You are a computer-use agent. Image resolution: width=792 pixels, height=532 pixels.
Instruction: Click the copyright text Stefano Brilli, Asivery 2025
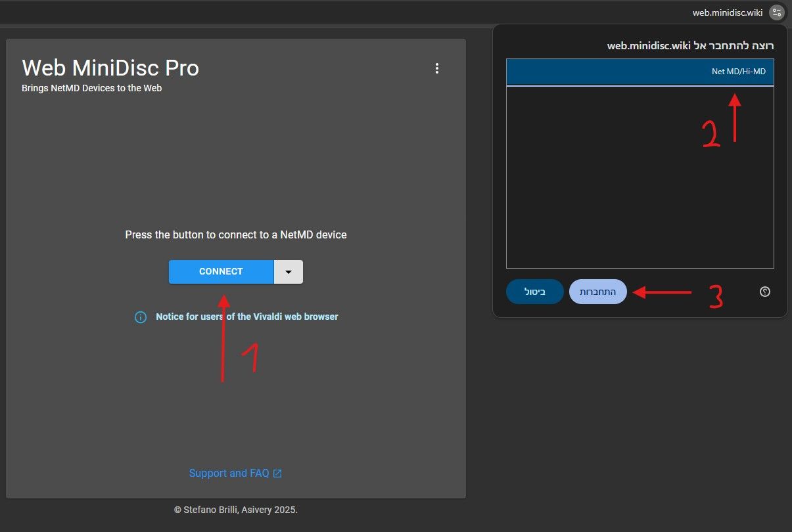236,510
